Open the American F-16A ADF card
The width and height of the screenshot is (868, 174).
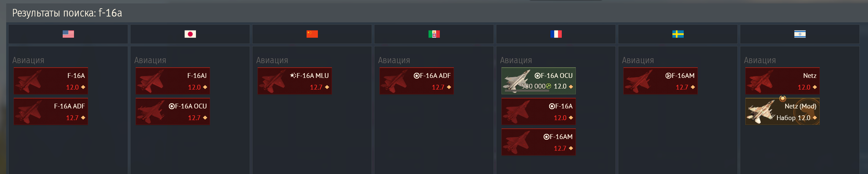pyautogui.click(x=51, y=112)
